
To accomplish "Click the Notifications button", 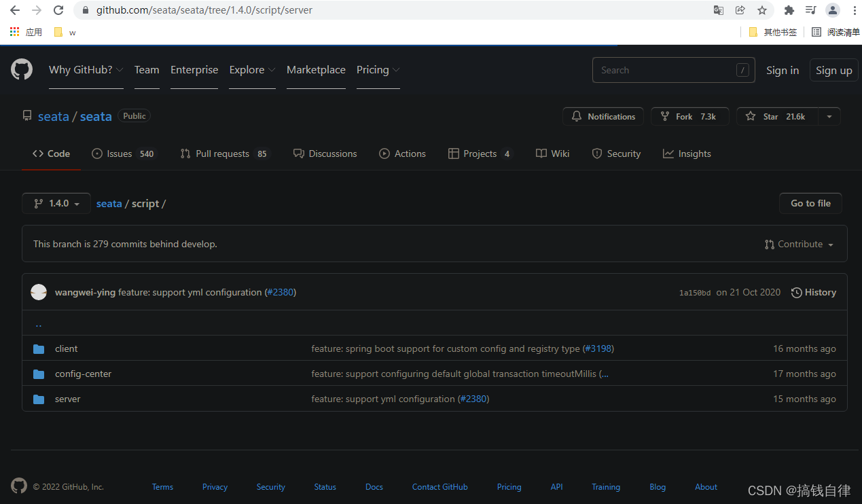I will click(603, 117).
